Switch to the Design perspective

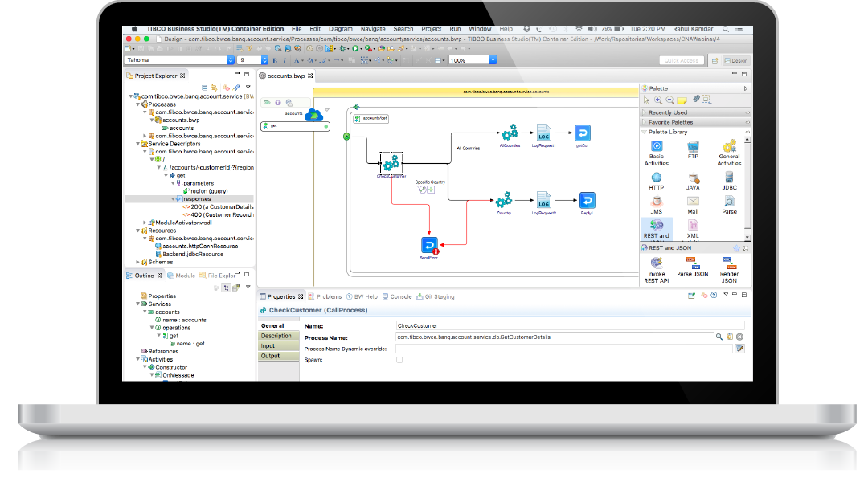[736, 60]
